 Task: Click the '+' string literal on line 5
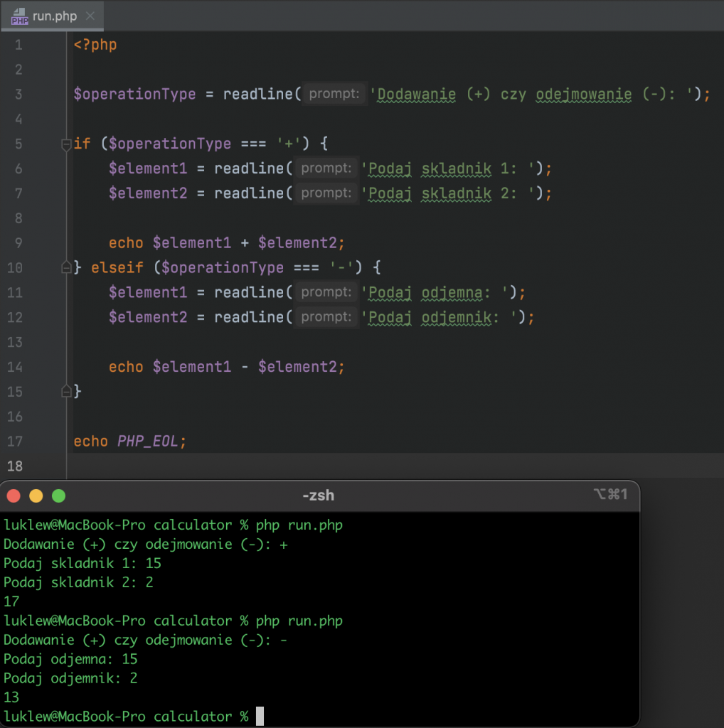(x=289, y=144)
